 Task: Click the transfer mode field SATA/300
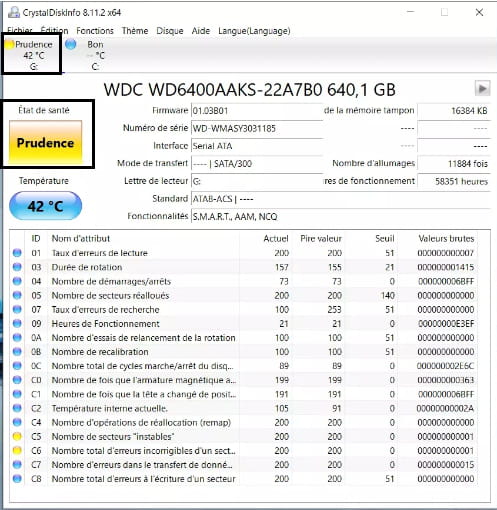pyautogui.click(x=257, y=164)
